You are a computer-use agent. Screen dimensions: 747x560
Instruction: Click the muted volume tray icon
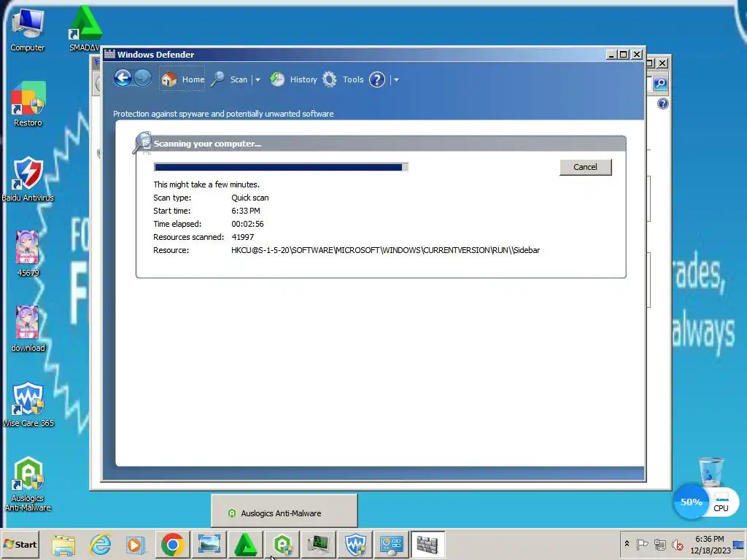pos(677,544)
